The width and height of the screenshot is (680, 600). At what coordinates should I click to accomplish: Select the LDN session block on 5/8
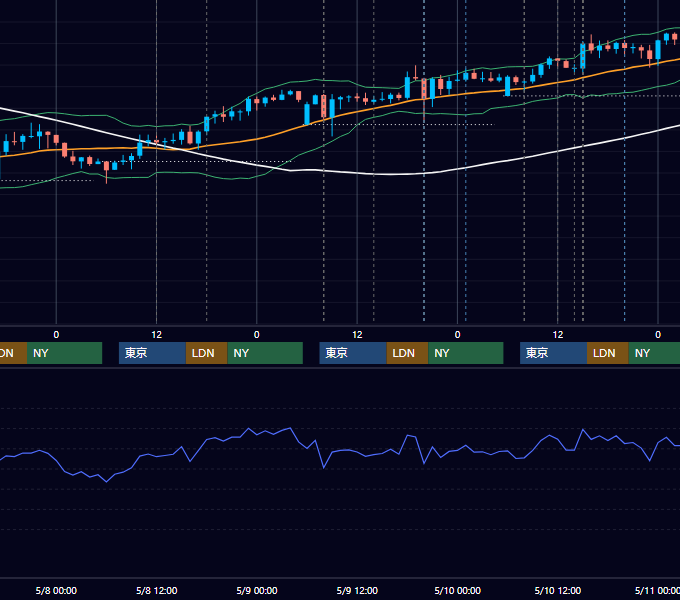point(206,353)
